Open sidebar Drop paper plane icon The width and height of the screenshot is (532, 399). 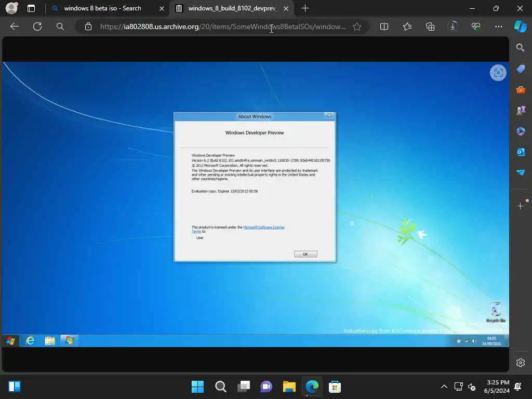pos(521,172)
